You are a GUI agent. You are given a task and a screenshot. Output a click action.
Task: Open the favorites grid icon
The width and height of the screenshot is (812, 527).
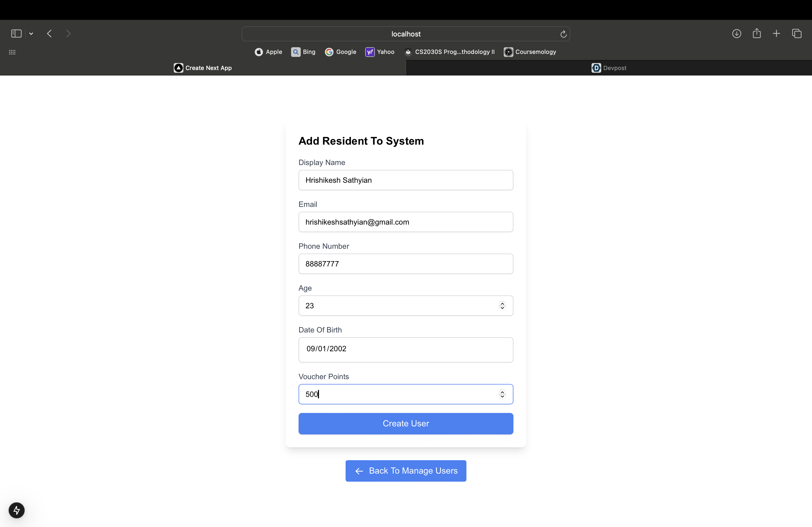[x=12, y=52]
